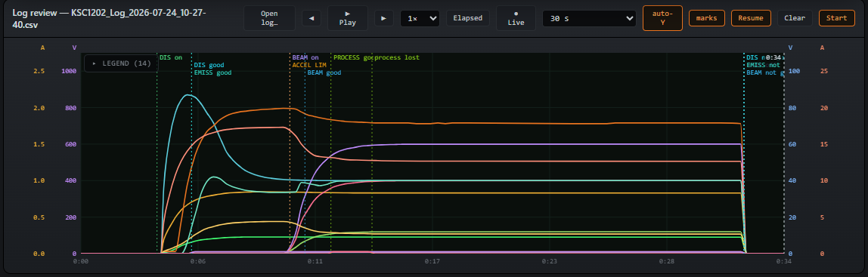Click the Clear button
Viewport: 868px width, 277px height.
pyautogui.click(x=795, y=18)
